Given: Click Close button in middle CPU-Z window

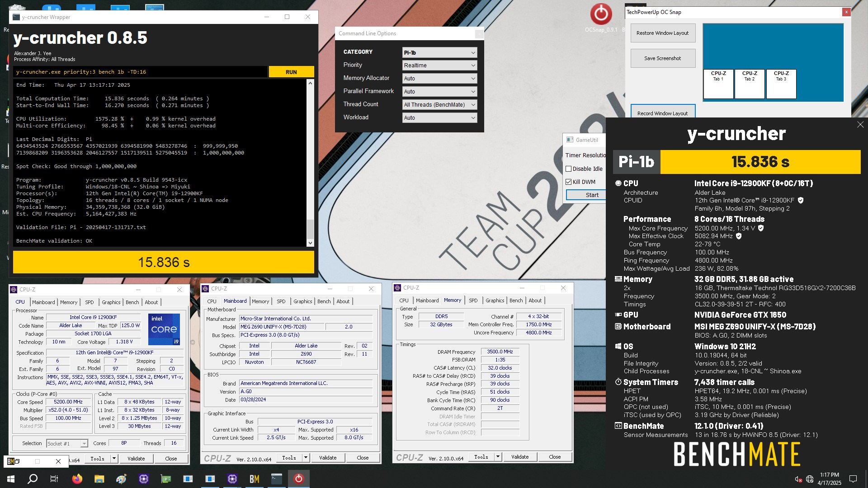Looking at the screenshot, I should click(x=363, y=458).
